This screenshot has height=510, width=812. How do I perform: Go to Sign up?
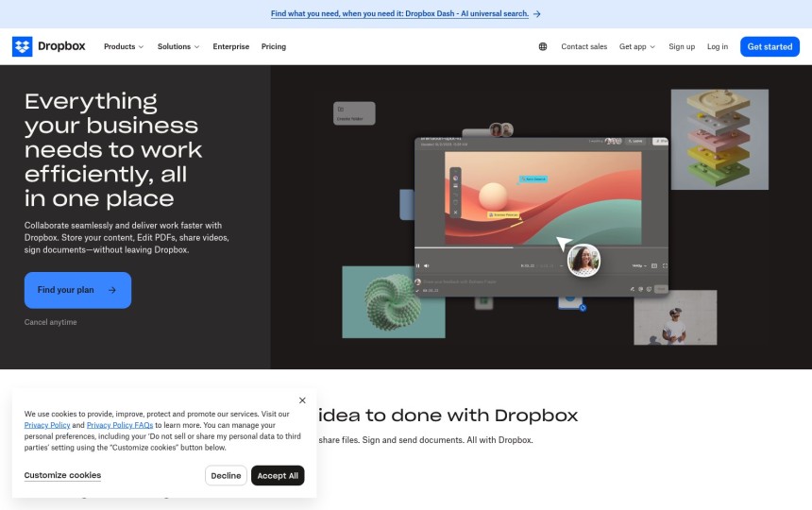click(682, 46)
